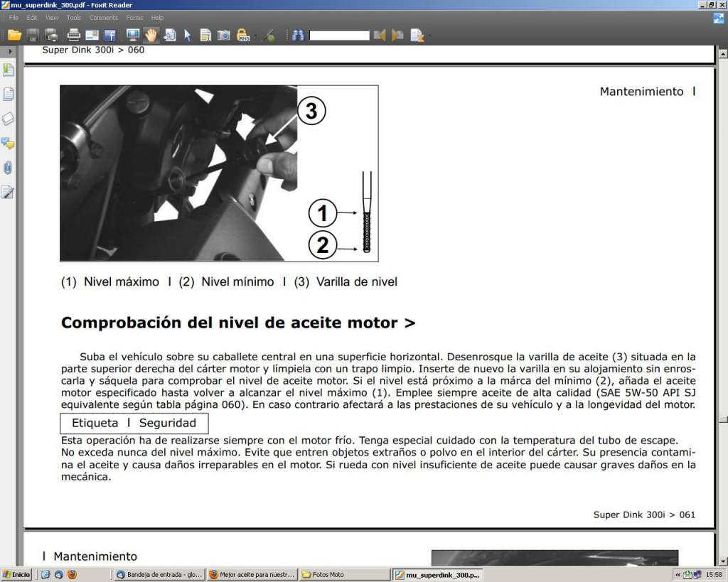
Task: Find previous search result
Action: click(x=380, y=36)
